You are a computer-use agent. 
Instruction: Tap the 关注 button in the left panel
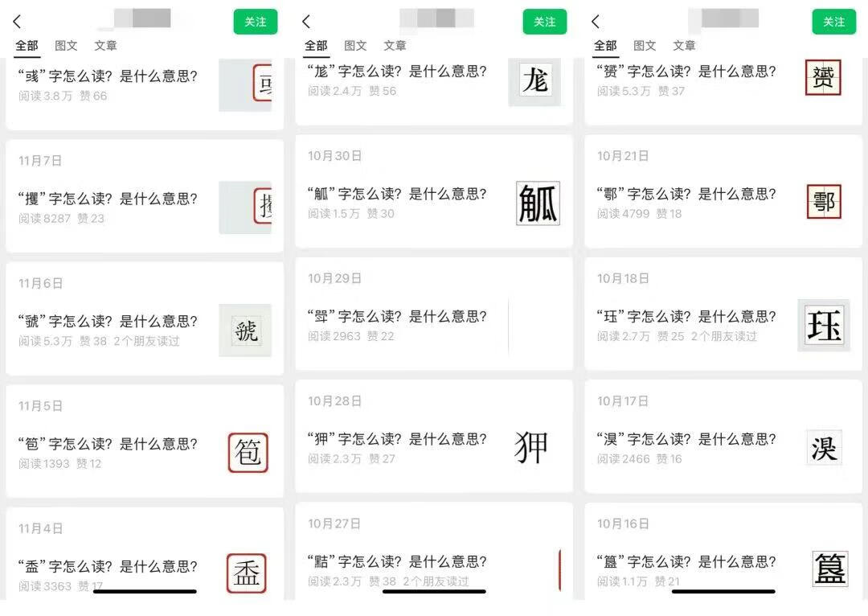pos(256,22)
